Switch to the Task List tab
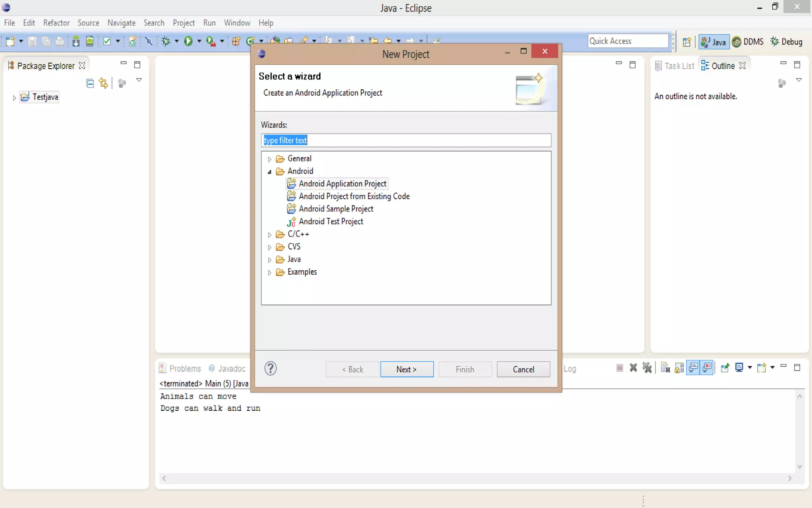 [x=675, y=66]
